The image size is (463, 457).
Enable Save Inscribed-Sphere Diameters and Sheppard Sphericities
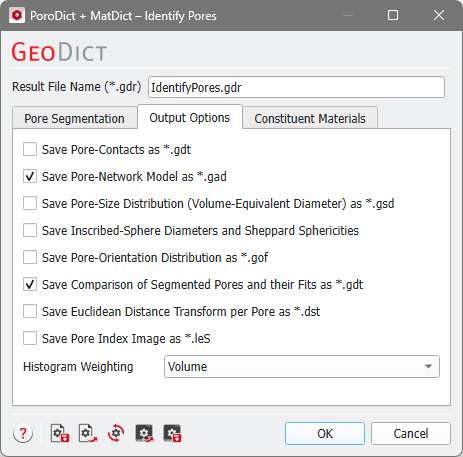[x=30, y=230]
